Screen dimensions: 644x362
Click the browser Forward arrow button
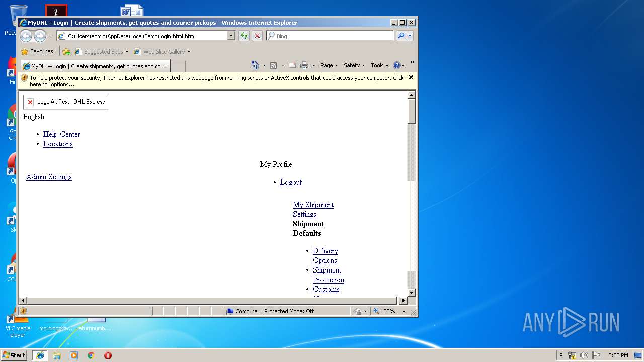(x=40, y=36)
